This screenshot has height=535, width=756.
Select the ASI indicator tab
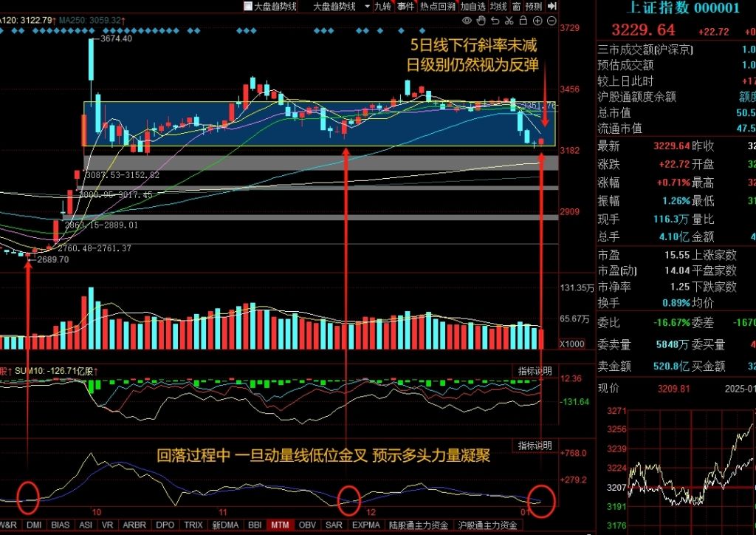pos(86,525)
